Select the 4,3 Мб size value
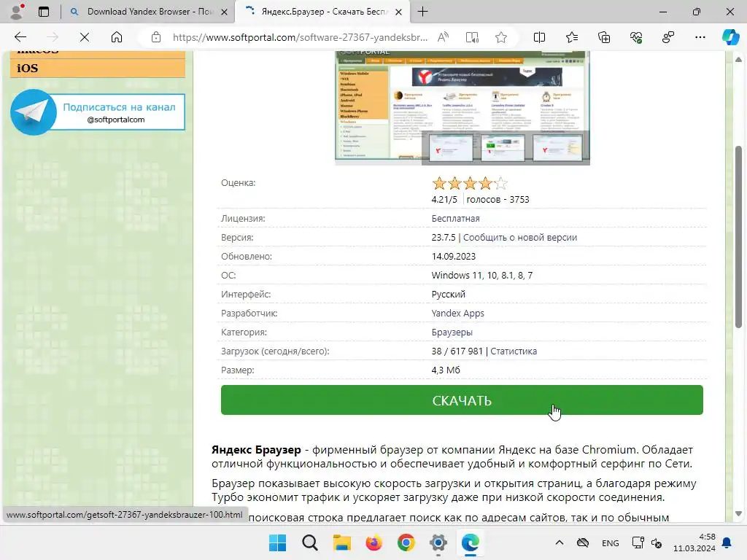 click(446, 370)
